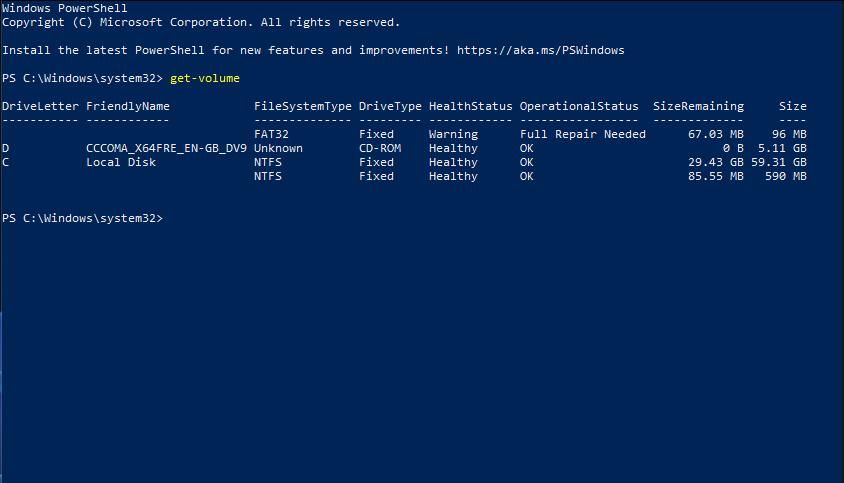Image resolution: width=844 pixels, height=483 pixels.
Task: Click the Local Disk volume name
Action: click(121, 162)
